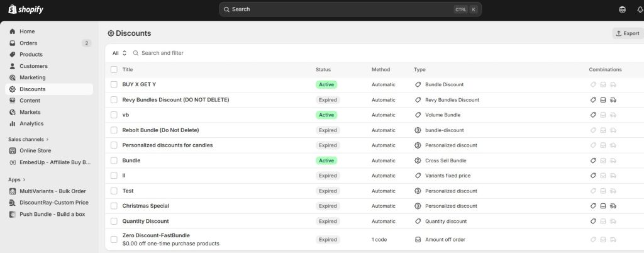Click the 1 code method cell
Screen dimensions: 644x253
point(379,239)
